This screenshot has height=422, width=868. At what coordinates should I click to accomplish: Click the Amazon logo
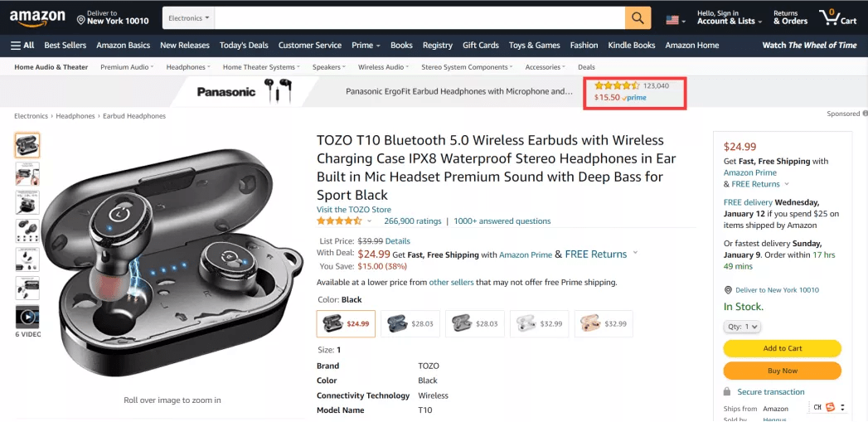(x=36, y=17)
